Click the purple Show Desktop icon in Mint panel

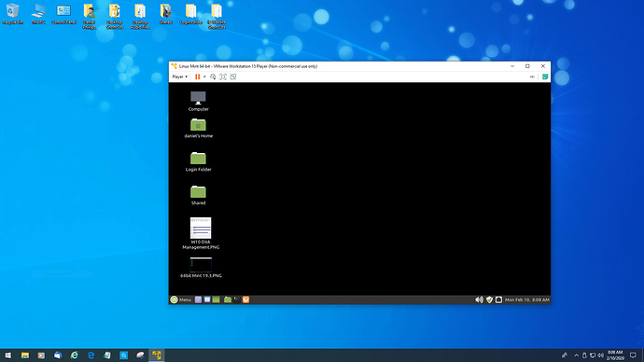click(x=198, y=299)
